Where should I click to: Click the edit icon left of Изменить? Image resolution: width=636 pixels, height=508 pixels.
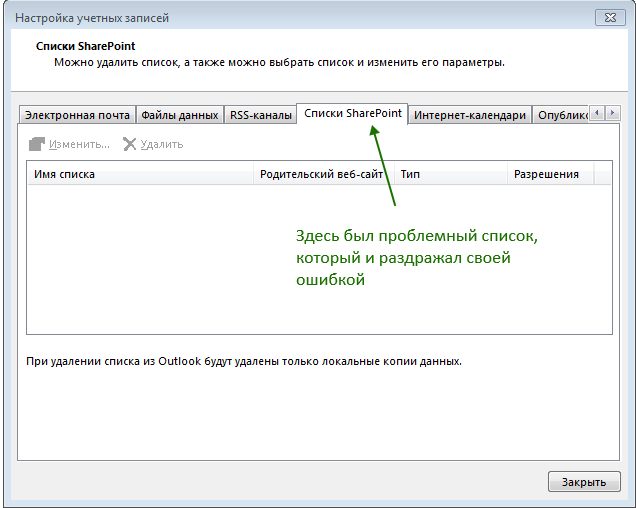pyautogui.click(x=37, y=144)
